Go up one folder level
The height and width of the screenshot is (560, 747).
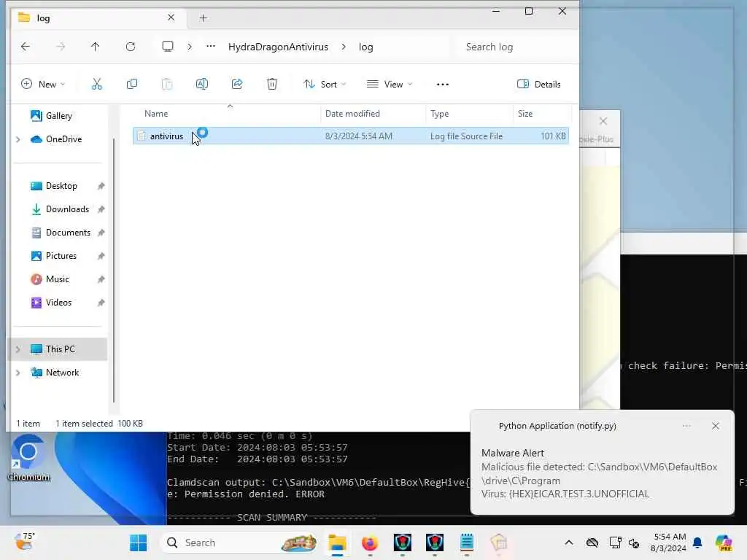tap(96, 47)
